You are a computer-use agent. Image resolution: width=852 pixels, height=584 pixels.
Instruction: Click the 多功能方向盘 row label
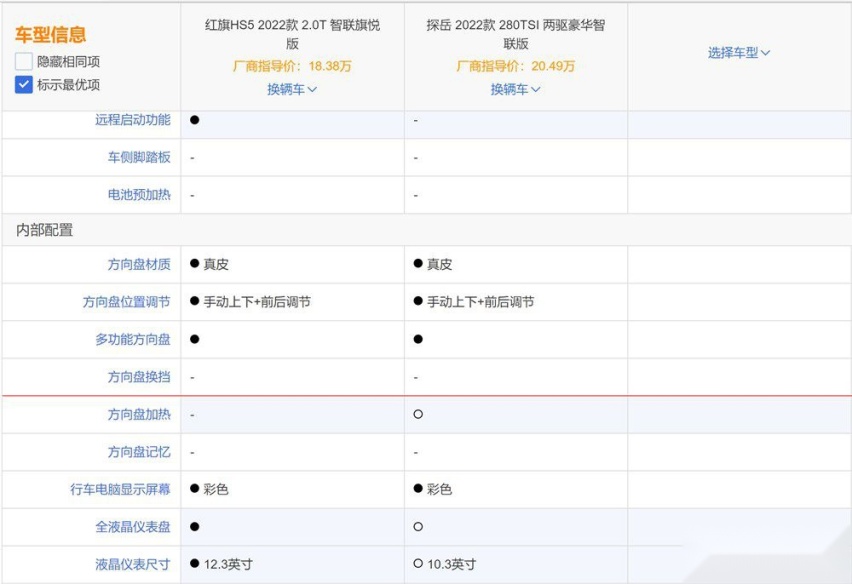pyautogui.click(x=133, y=339)
